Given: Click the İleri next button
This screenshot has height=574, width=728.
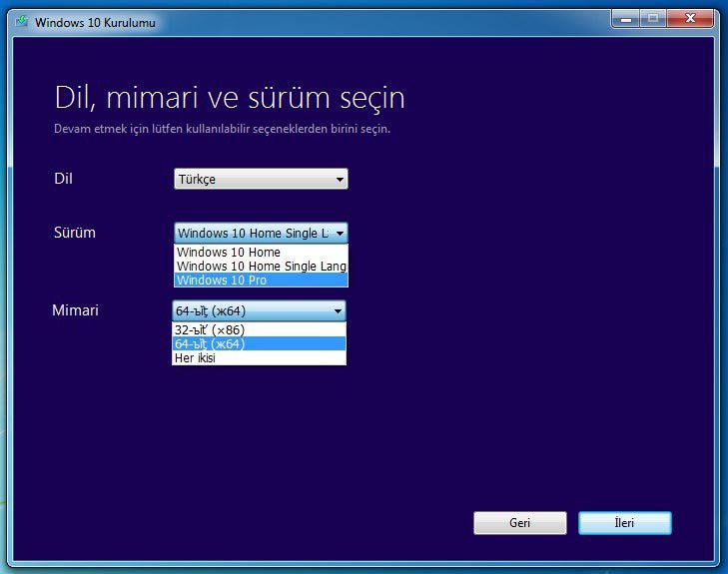Looking at the screenshot, I should (x=625, y=523).
